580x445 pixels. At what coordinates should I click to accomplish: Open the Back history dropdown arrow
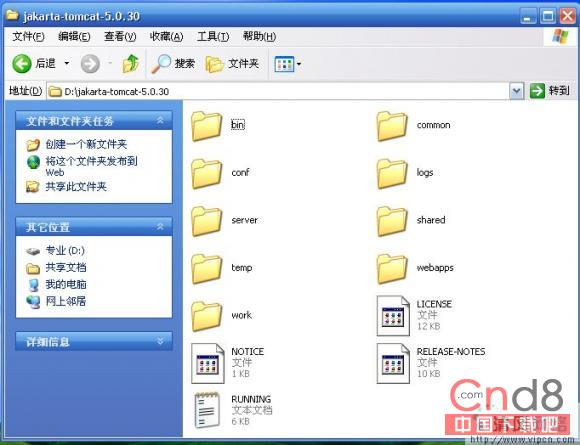click(67, 64)
